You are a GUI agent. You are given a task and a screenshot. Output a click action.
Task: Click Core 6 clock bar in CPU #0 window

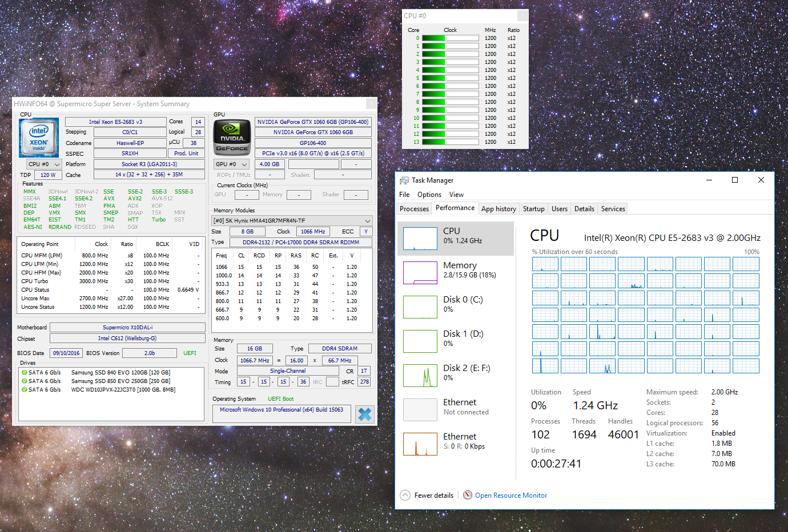(450, 86)
